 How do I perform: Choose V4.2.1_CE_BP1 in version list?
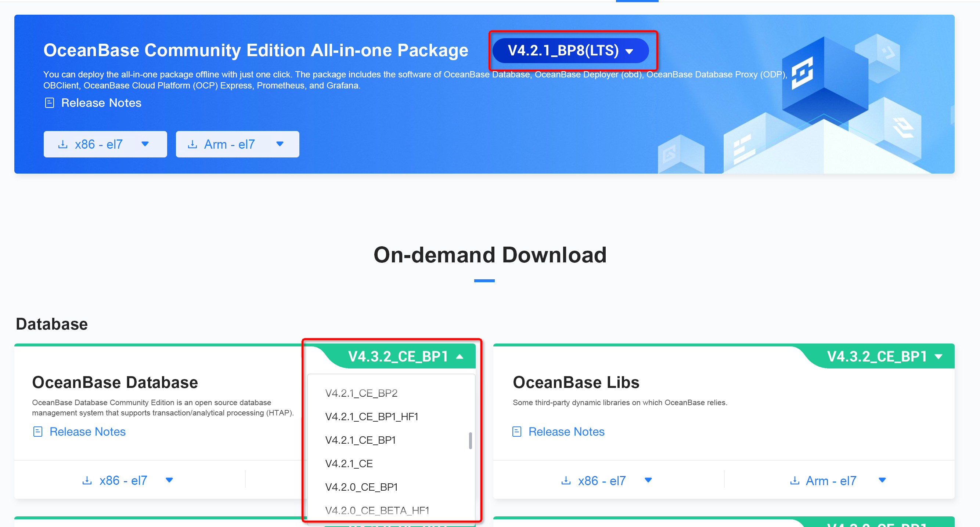[360, 440]
